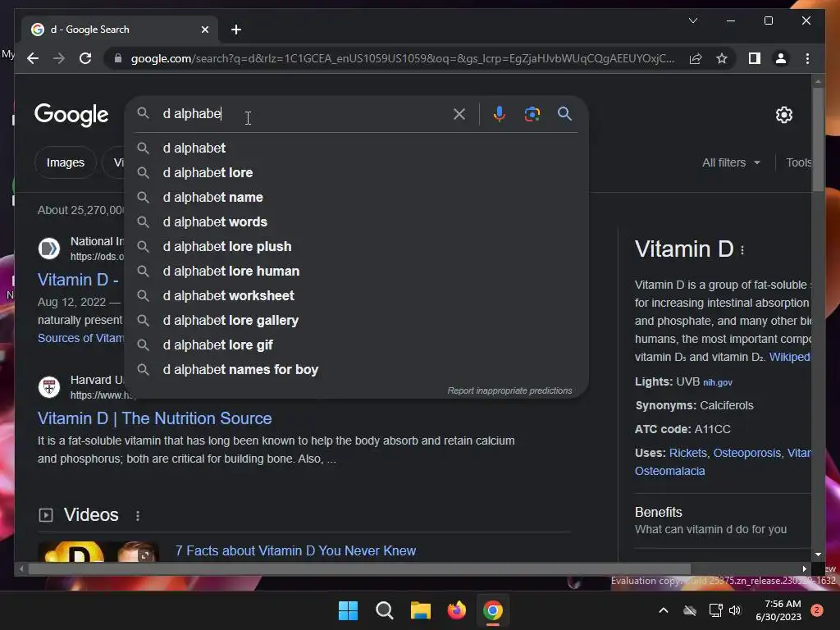Show hidden system tray icons
840x630 pixels.
[x=663, y=610]
